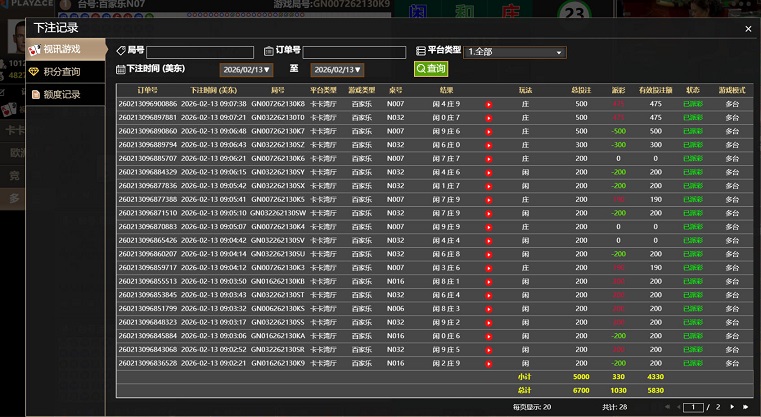Play replay for order 260213096885707
761x417 pixels.
[x=489, y=158]
